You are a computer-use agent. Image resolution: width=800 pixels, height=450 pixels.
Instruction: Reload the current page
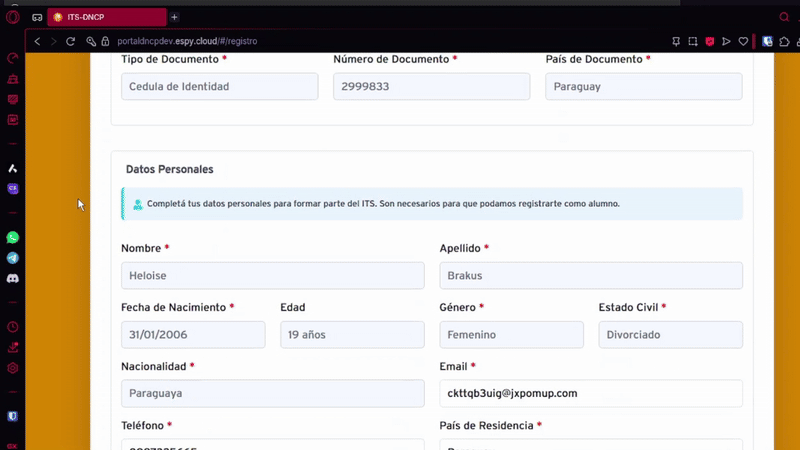70,41
